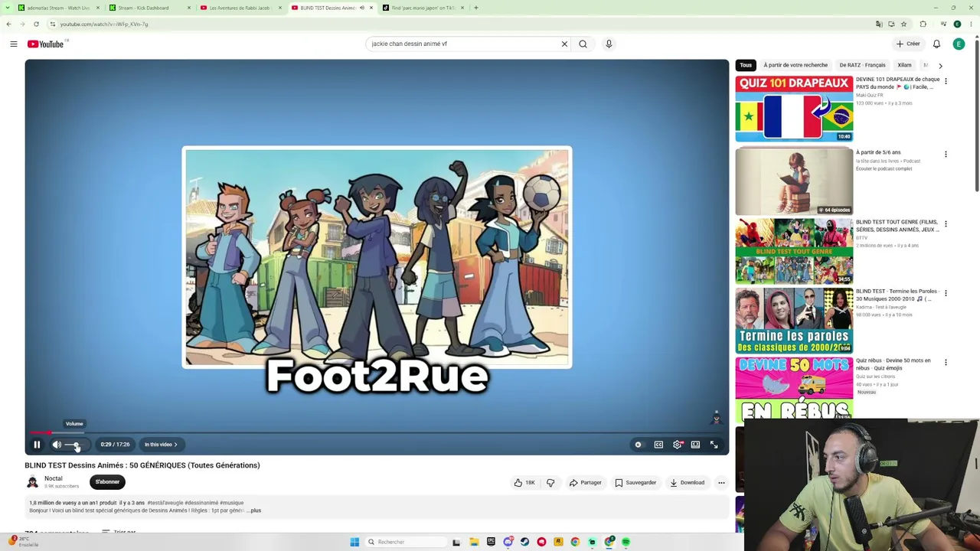Open the #testàl'aveugle hashtag link

tap(165, 503)
